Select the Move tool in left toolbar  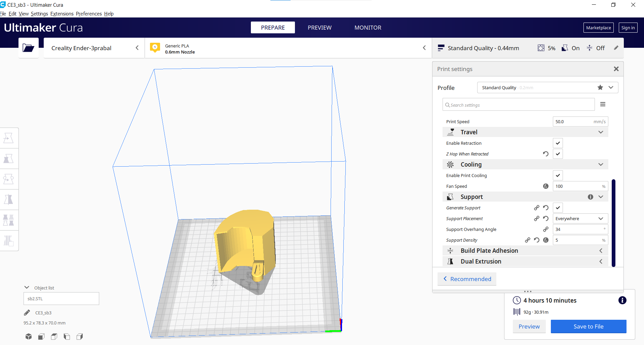click(x=8, y=138)
